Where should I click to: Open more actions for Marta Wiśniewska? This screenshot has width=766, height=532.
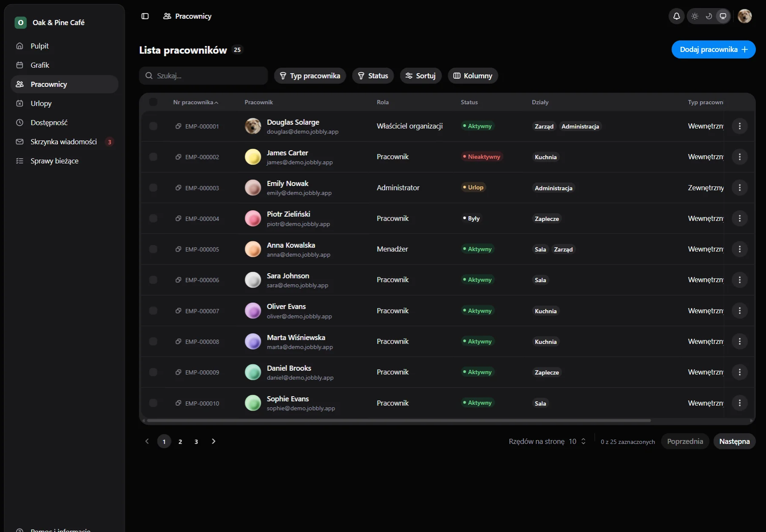[x=740, y=341]
